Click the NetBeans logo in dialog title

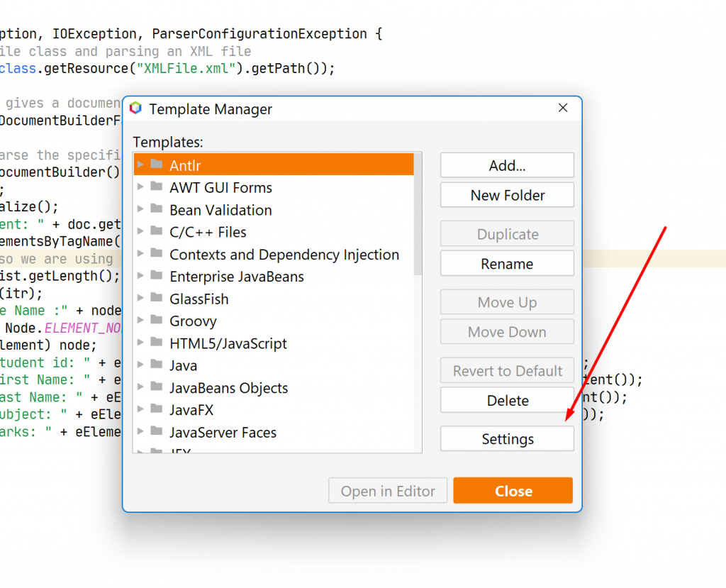click(x=136, y=109)
